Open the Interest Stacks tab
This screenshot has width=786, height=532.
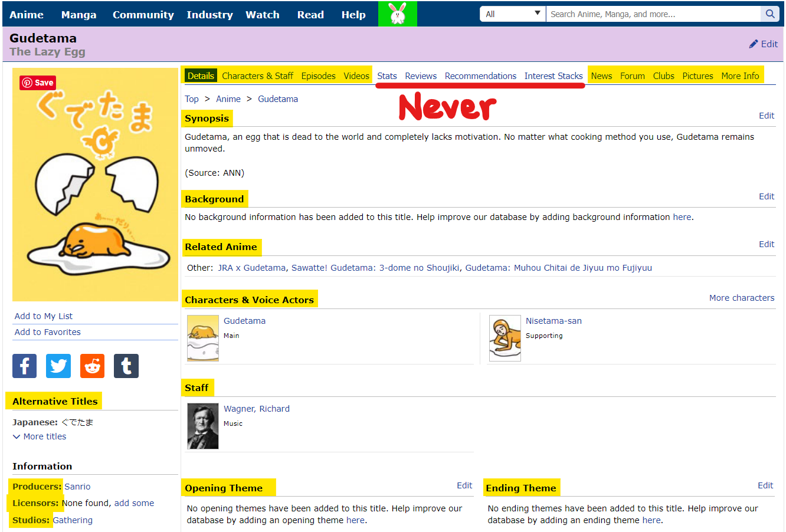(x=554, y=75)
